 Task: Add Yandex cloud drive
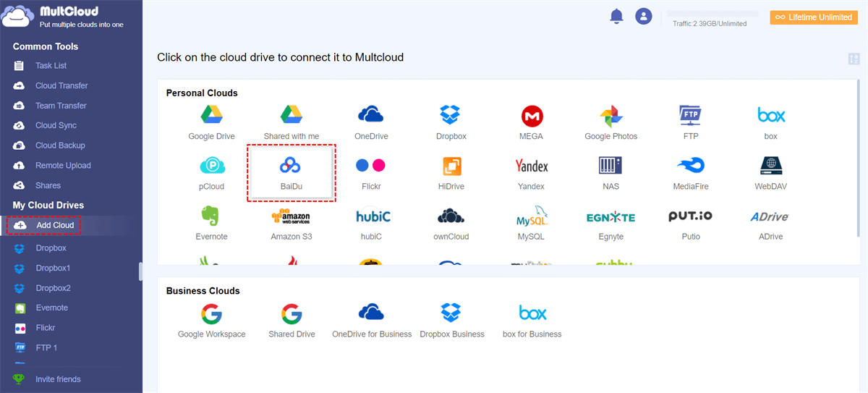tap(531, 172)
